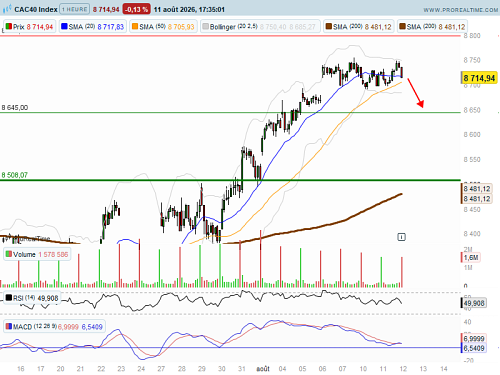This screenshot has height=375, width=500.
Task: Click the black RSI legend swatch
Action: coord(9,298)
